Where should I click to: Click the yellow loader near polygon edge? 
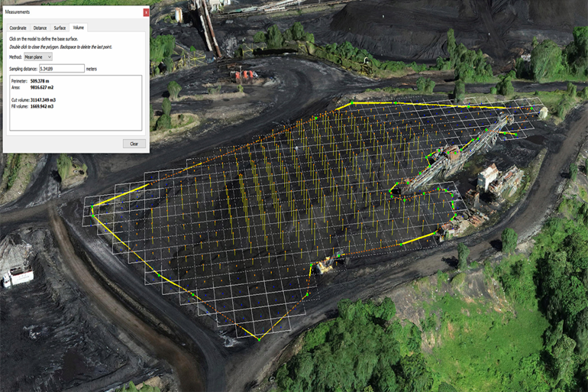(x=324, y=265)
